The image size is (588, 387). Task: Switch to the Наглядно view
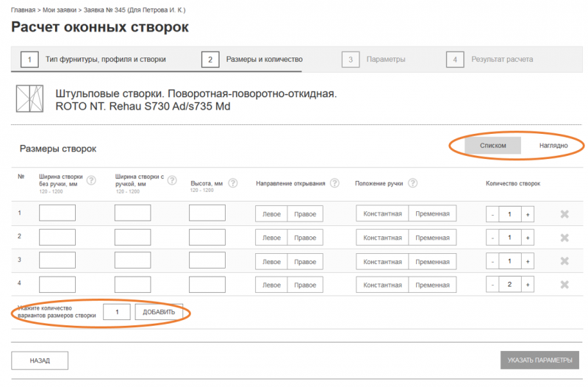pyautogui.click(x=553, y=145)
